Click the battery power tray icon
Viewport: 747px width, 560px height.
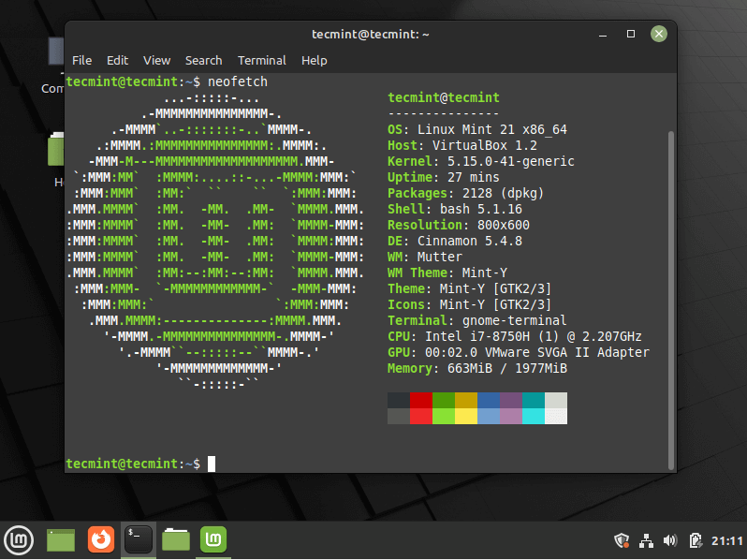696,540
